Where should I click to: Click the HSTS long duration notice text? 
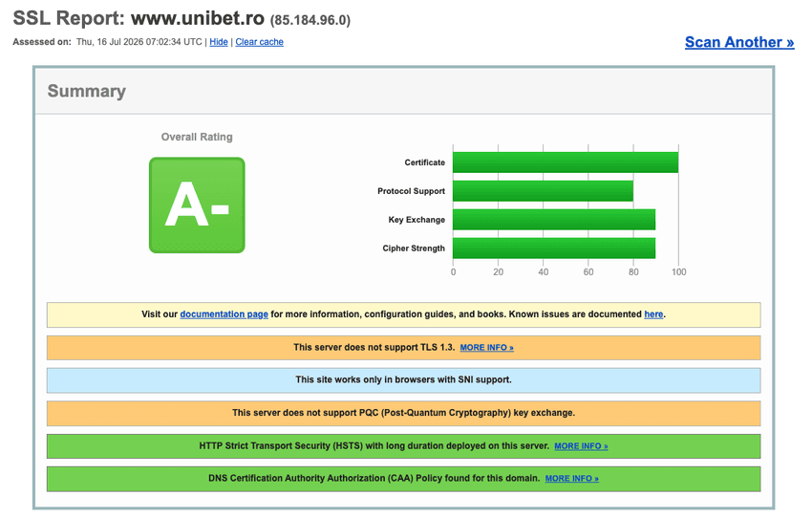click(374, 445)
